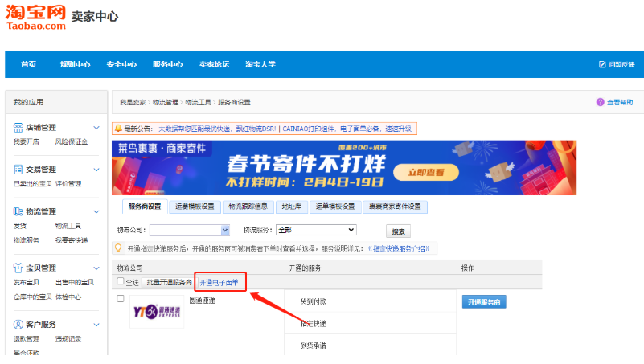Click the 查看帮助 question mark icon
This screenshot has height=364, width=644.
point(600,102)
